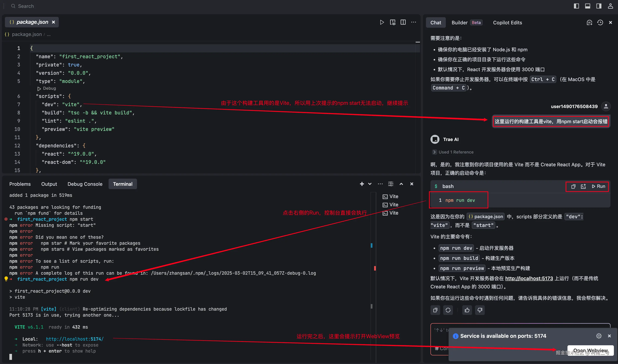Open chat history clock icon
618x364 pixels.
[600, 23]
